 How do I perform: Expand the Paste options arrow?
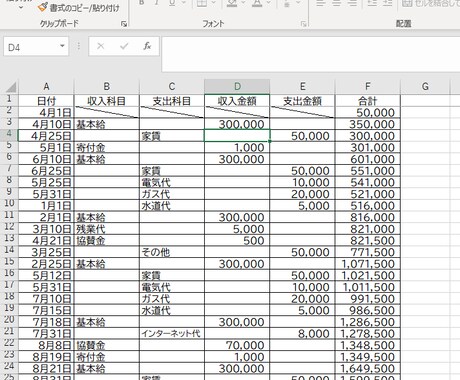(21, 7)
